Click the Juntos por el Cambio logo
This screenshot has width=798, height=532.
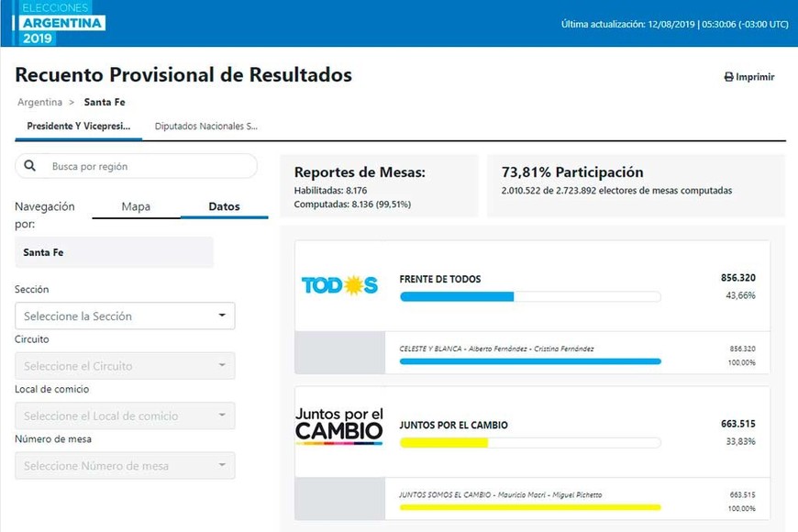(x=338, y=427)
